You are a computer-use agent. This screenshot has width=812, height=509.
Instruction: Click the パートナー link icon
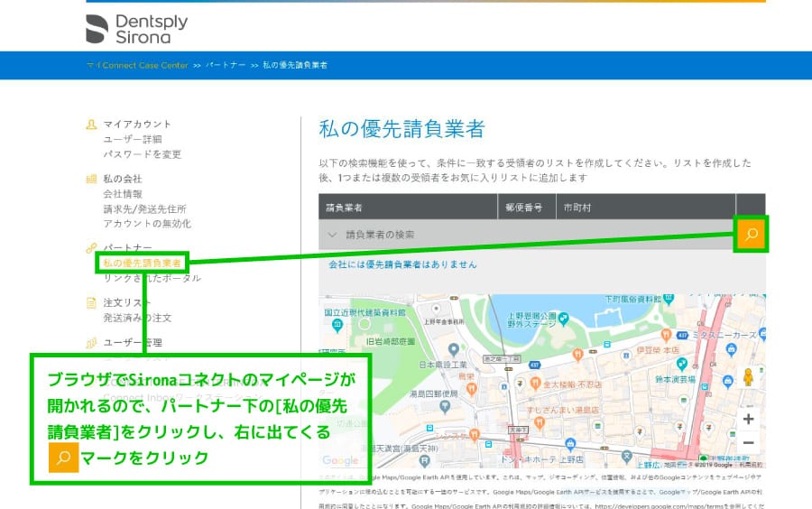tap(91, 248)
